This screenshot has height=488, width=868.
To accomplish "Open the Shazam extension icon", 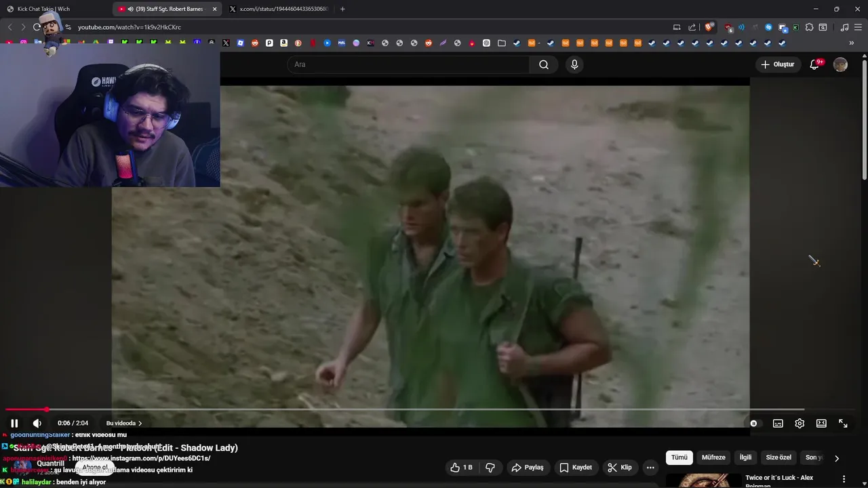I will [768, 27].
